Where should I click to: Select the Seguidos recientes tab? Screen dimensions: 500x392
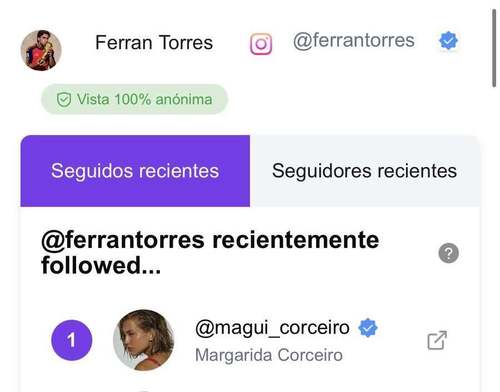[135, 171]
